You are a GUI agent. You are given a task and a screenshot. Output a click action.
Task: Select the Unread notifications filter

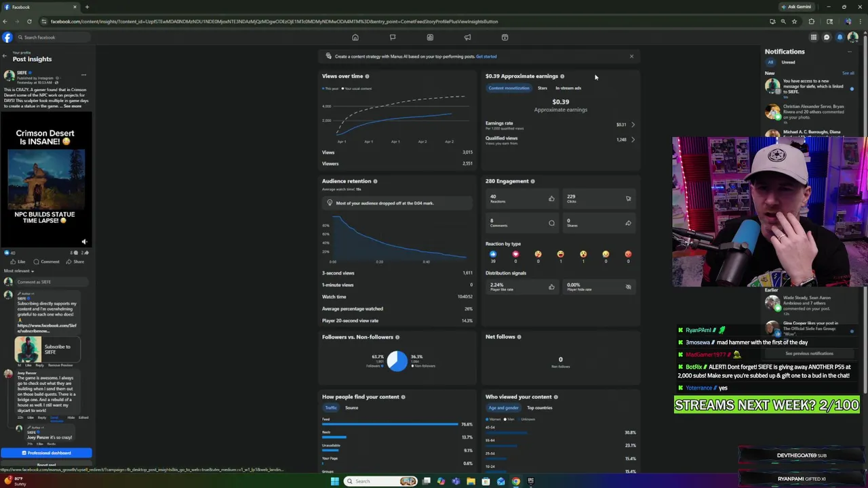788,62
